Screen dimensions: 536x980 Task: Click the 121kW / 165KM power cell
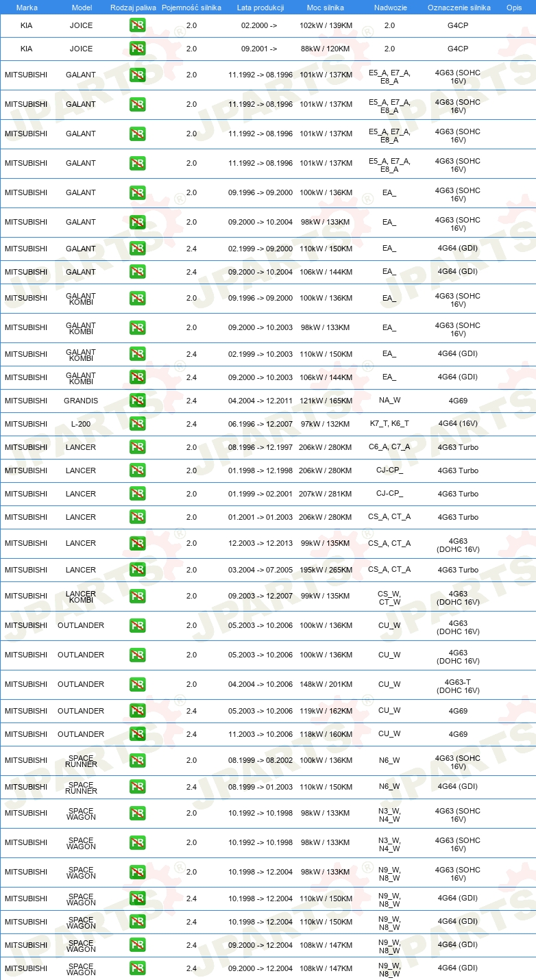click(x=326, y=401)
